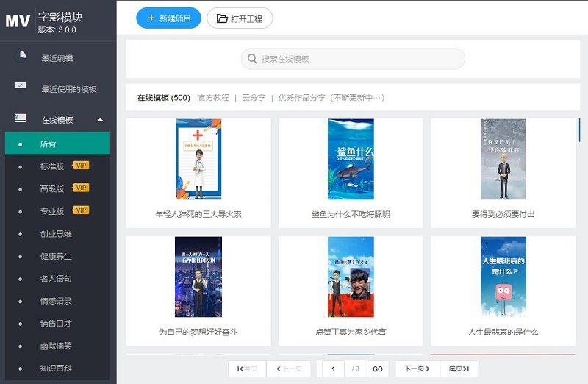Click the 年轻人猝死的三大导火索 title text

198,214
